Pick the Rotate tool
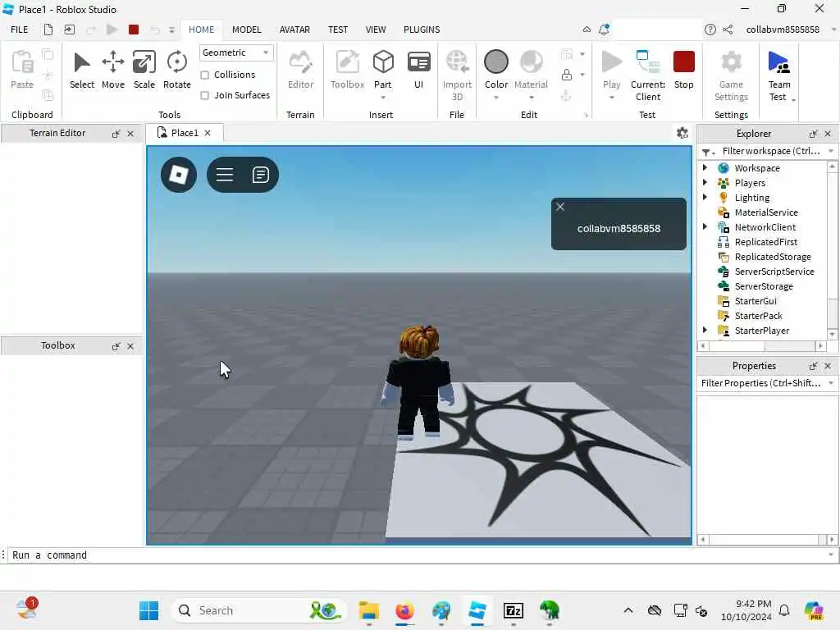840x630 pixels. (177, 70)
